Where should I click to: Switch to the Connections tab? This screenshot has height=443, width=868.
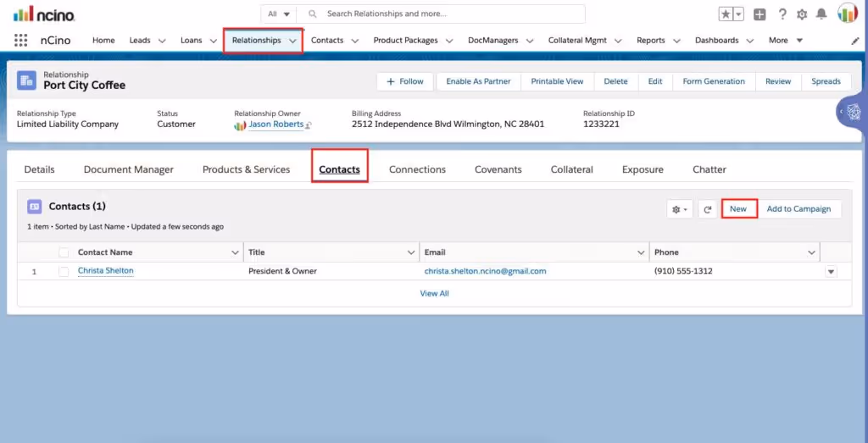(x=417, y=169)
